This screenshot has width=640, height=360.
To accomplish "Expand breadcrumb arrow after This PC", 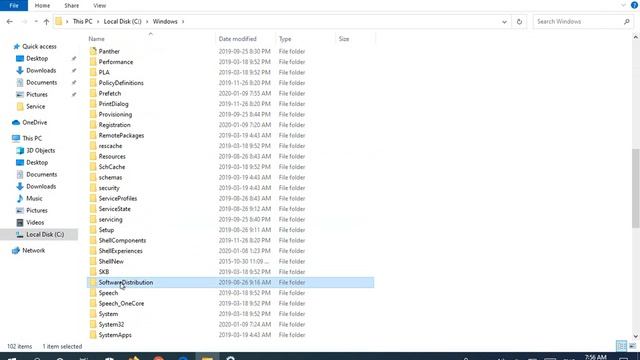I will (x=98, y=22).
